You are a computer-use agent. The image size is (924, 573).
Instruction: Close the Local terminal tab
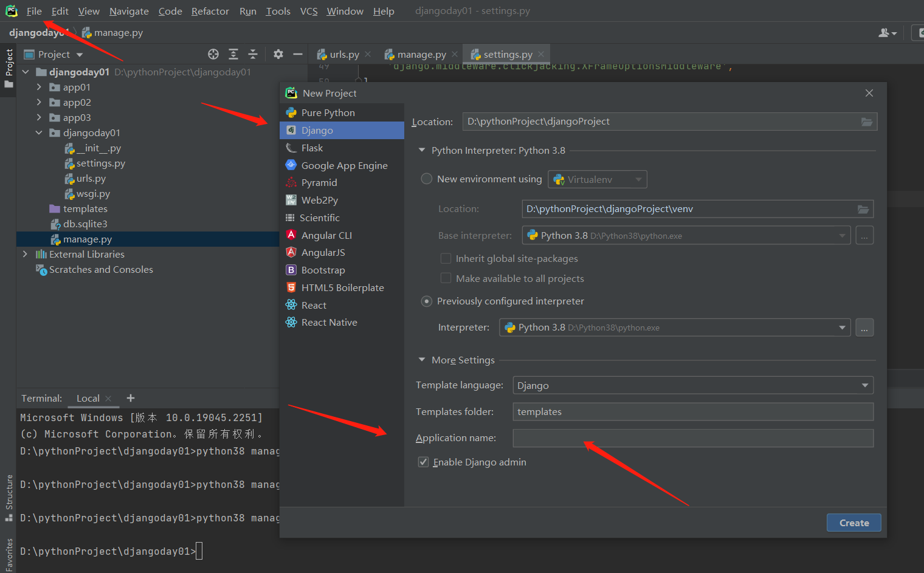(x=108, y=399)
